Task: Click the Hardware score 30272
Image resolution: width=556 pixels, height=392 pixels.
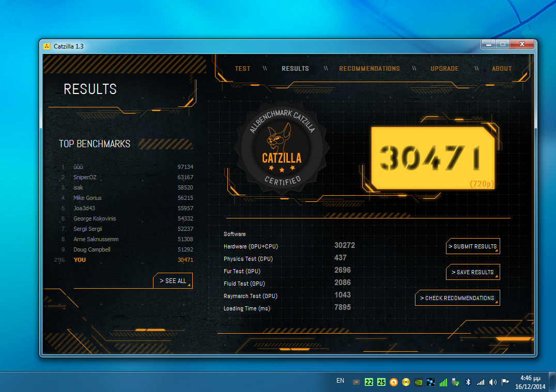Action: coord(345,245)
